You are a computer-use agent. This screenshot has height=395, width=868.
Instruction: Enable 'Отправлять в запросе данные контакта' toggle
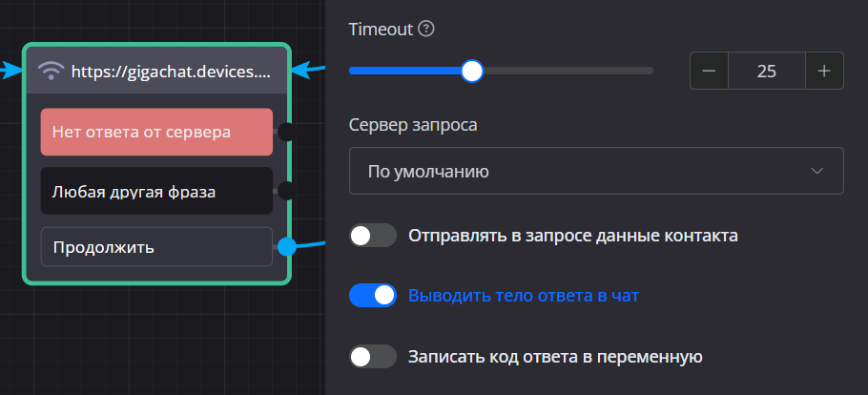tap(373, 236)
